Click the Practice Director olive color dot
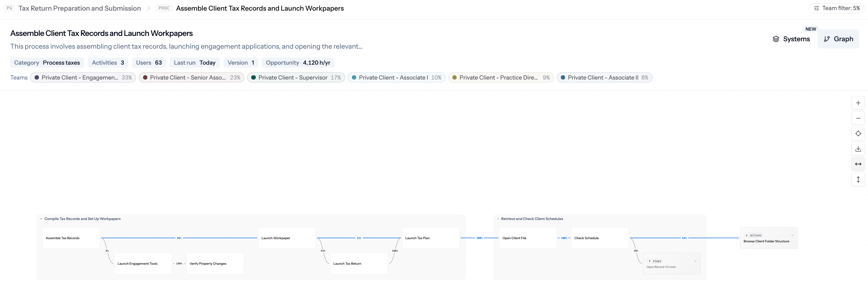This screenshot has height=290, width=868. coord(454,77)
